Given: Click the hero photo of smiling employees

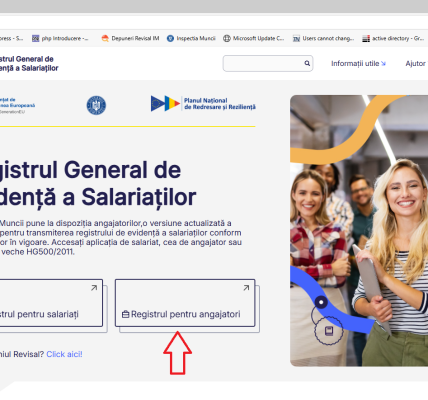Looking at the screenshot, I should (x=359, y=231).
